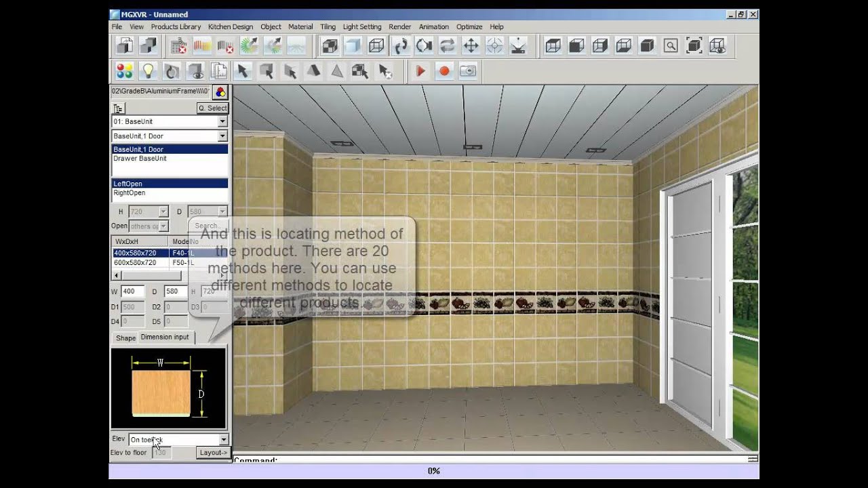This screenshot has width=868, height=488.
Task: Open the 01: BaseUnit category dropdown
Action: [x=222, y=121]
